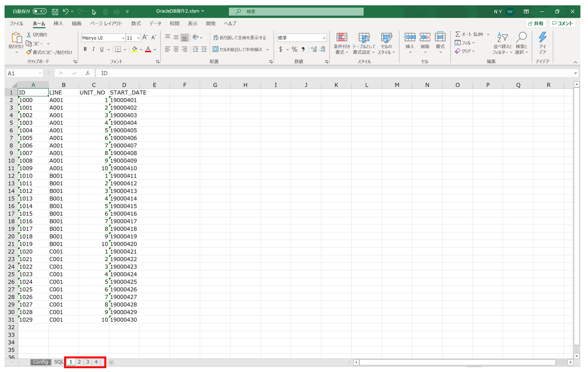Screen dimensions: 588x372
Task: Apply percent style format
Action: 294,49
